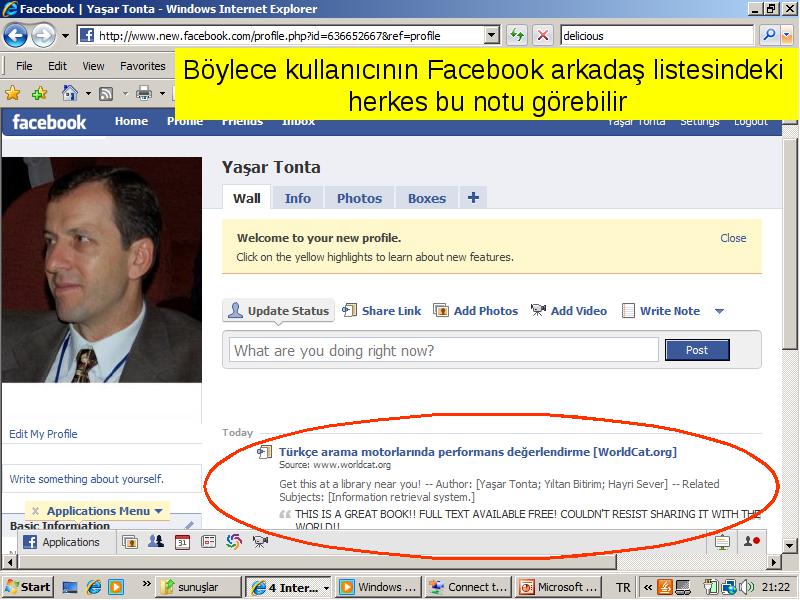
Task: Open colorful swirl app icon in Facebook bar
Action: [x=234, y=541]
